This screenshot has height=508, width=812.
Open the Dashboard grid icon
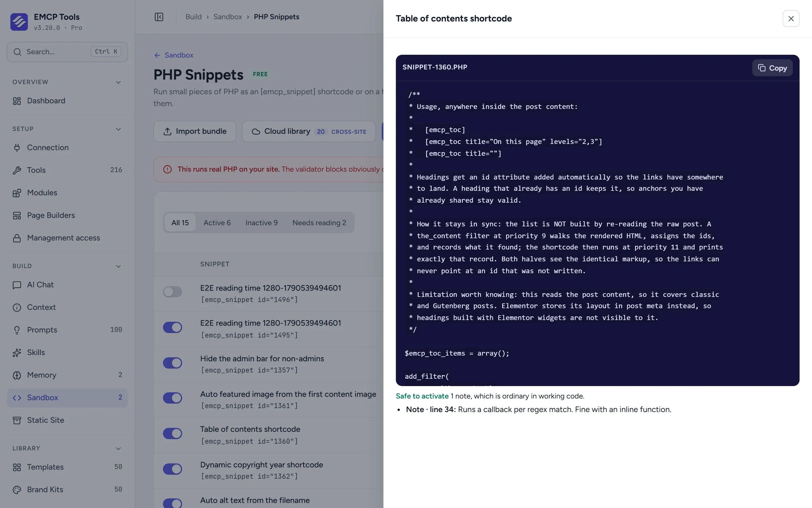click(17, 101)
